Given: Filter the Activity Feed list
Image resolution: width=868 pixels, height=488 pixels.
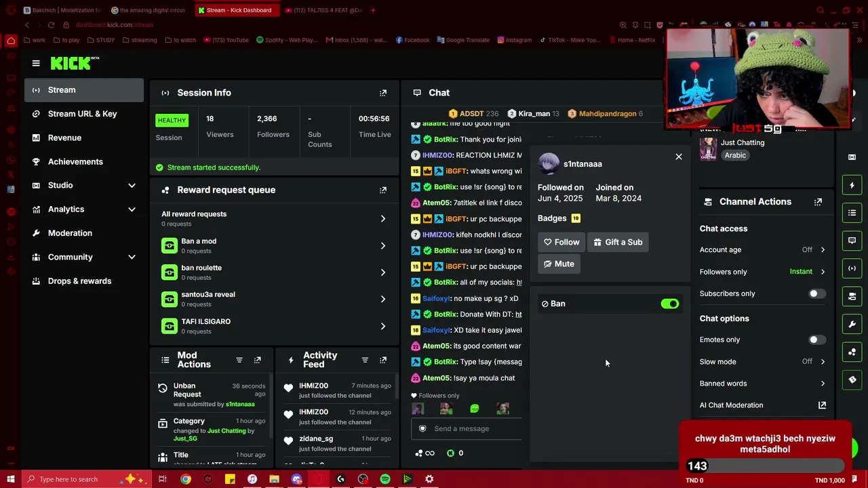Looking at the screenshot, I should (x=365, y=360).
